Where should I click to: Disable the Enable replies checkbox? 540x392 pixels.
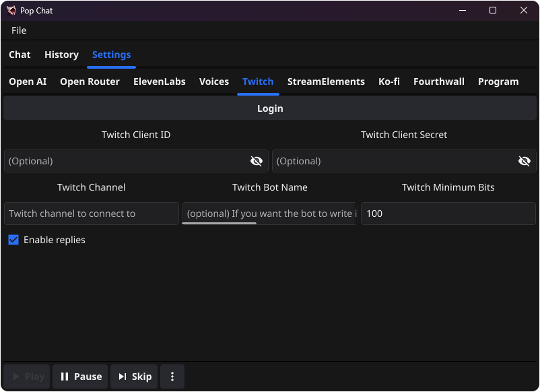point(13,240)
